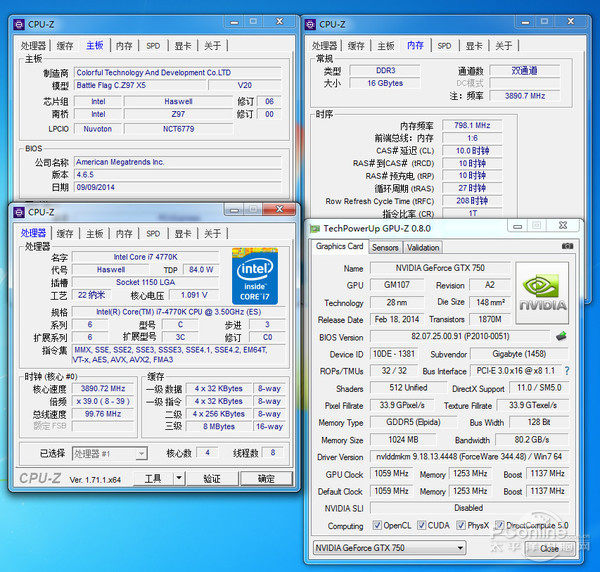Open the NVIDIA GeForce GTX 750 dropdown
The height and width of the screenshot is (572, 600).
click(x=460, y=548)
